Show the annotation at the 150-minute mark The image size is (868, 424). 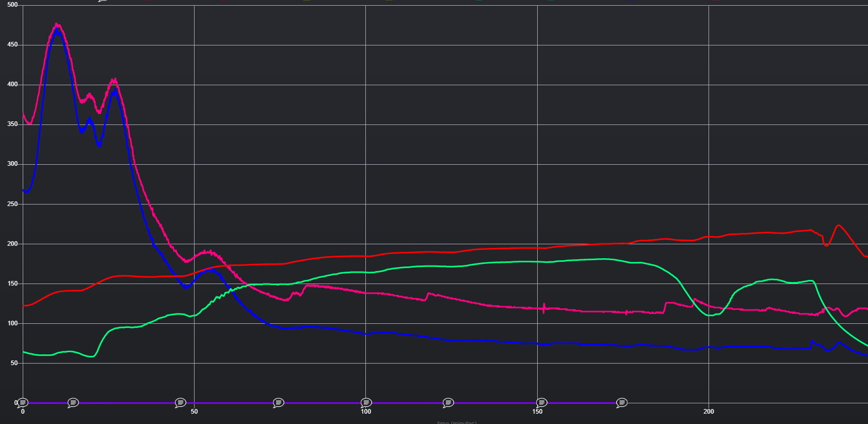(541, 402)
